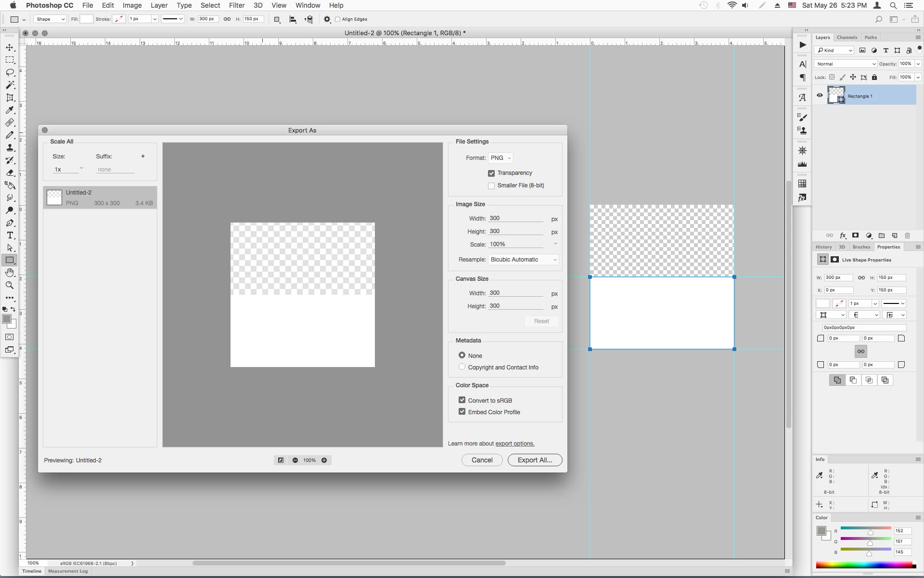This screenshot has height=578, width=924.
Task: Click the Export All button
Action: 535,460
